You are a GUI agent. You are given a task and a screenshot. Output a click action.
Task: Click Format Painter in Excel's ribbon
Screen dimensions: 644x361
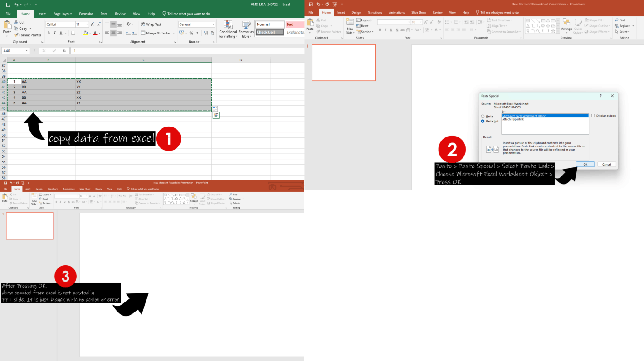coord(28,35)
